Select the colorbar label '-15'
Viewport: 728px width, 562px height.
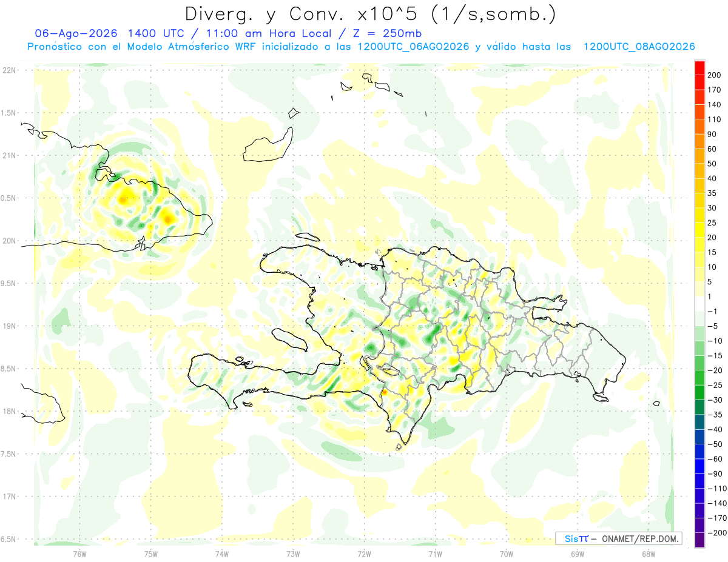(714, 355)
